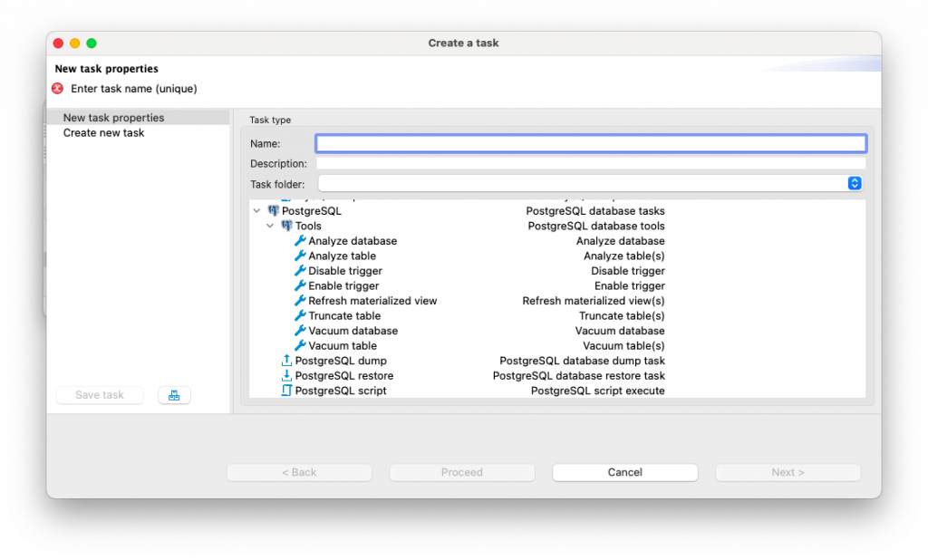Click the Tools tree label
The image size is (928, 560).
tap(308, 226)
